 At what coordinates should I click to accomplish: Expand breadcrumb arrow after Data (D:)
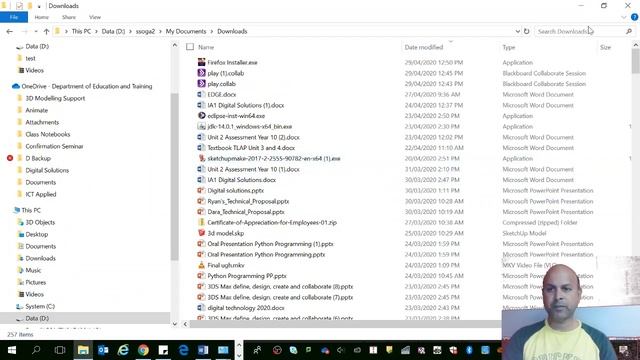click(x=130, y=31)
